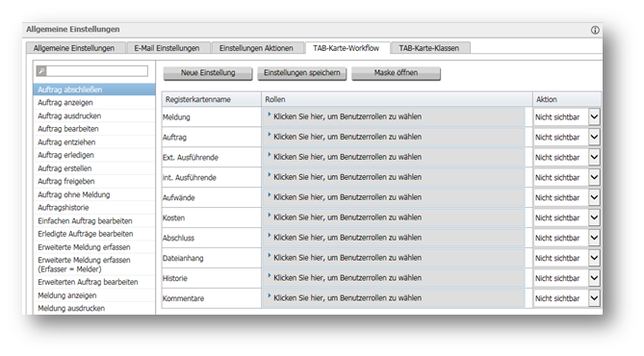Open Aktion dropdown for Kosten row
The height and width of the screenshot is (356, 644).
click(x=594, y=217)
